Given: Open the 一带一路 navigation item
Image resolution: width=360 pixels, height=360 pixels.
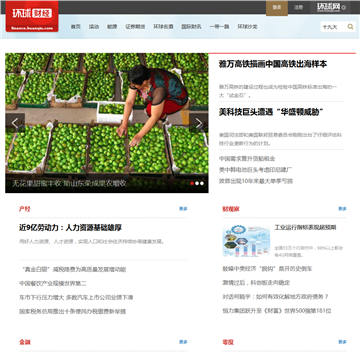Looking at the screenshot, I should [x=219, y=27].
